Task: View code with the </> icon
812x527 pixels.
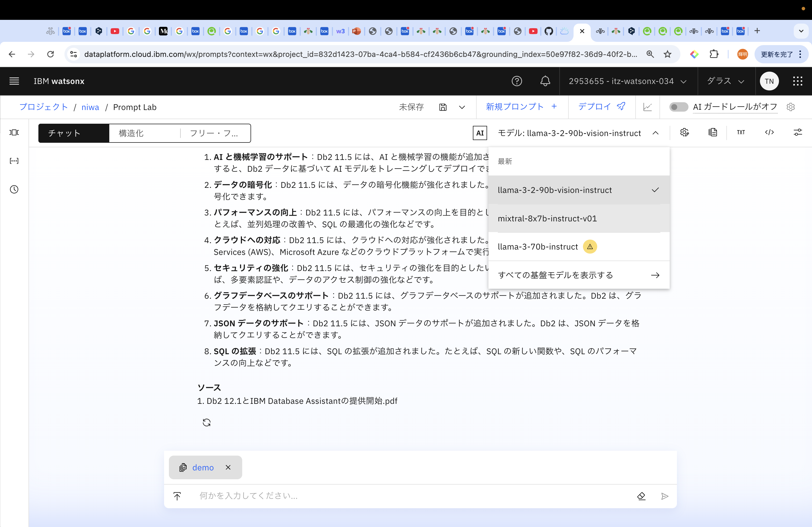Action: [x=769, y=133]
